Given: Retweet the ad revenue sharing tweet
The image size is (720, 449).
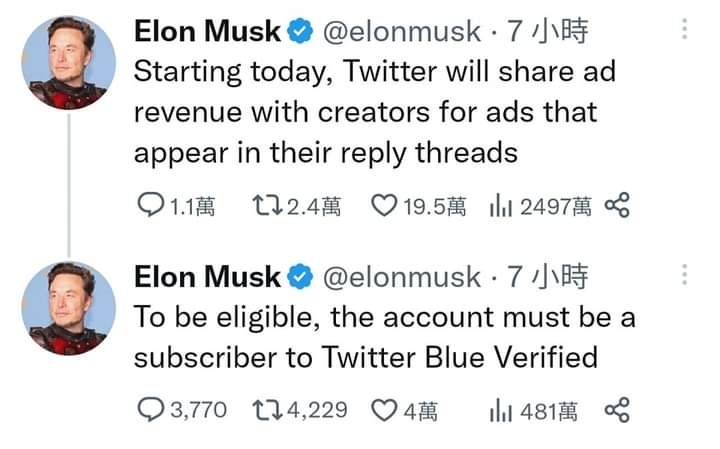Looking at the screenshot, I should 268,207.
